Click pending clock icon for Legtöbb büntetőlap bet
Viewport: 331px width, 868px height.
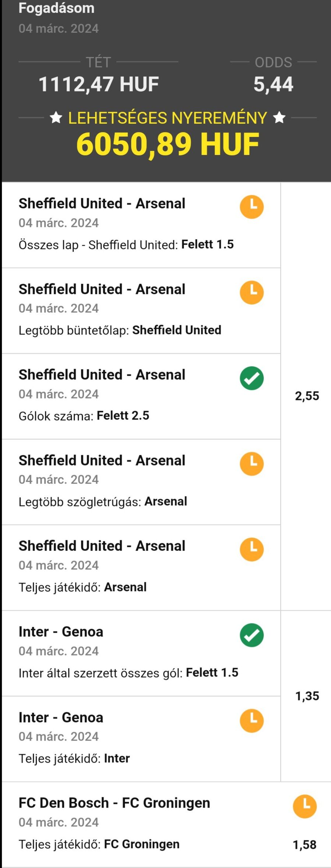tap(252, 293)
